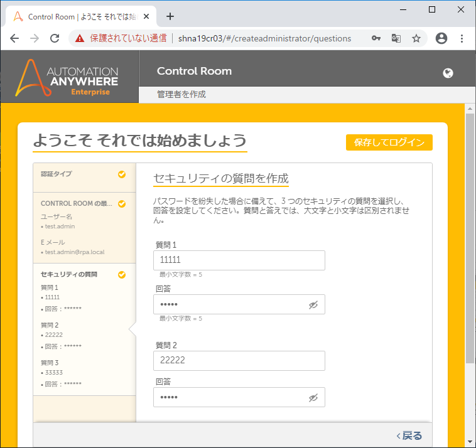
Task: Click the page vertical scrollbar thumb
Action: 470,238
